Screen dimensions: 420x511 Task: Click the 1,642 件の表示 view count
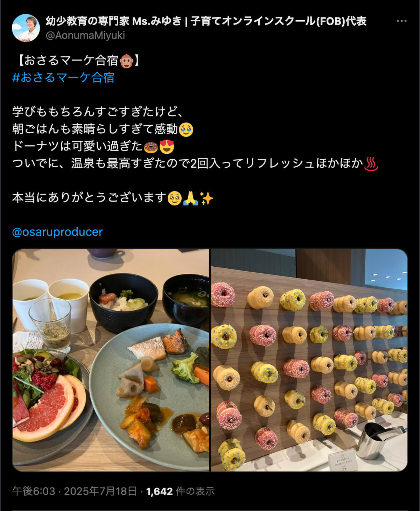(180, 491)
